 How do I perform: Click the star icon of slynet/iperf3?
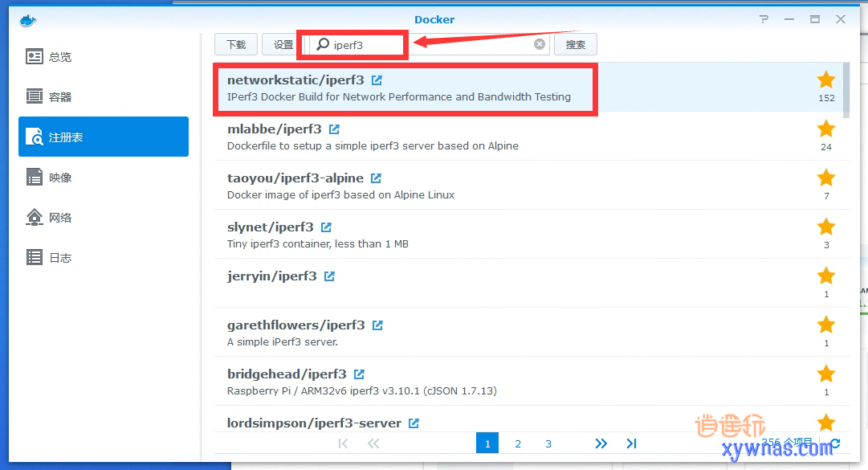coord(826,227)
